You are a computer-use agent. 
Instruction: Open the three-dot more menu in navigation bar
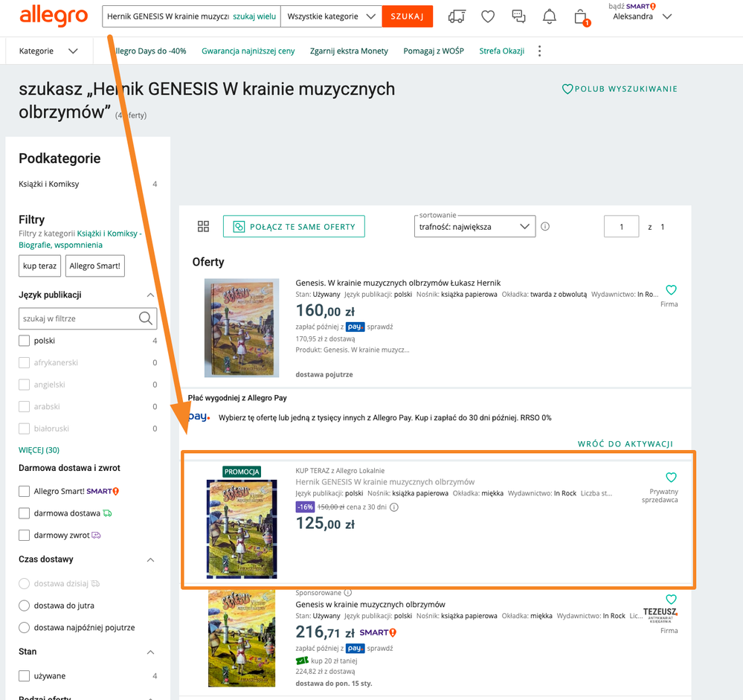point(539,51)
